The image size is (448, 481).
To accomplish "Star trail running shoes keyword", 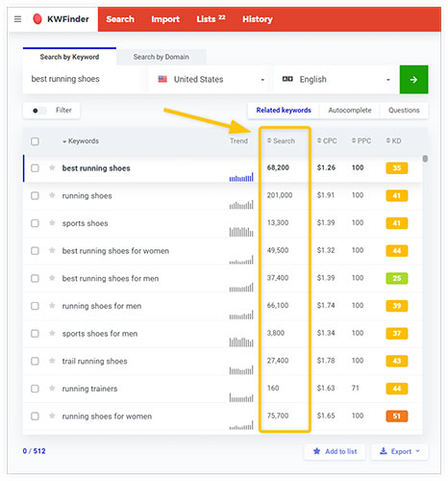I will tap(52, 361).
